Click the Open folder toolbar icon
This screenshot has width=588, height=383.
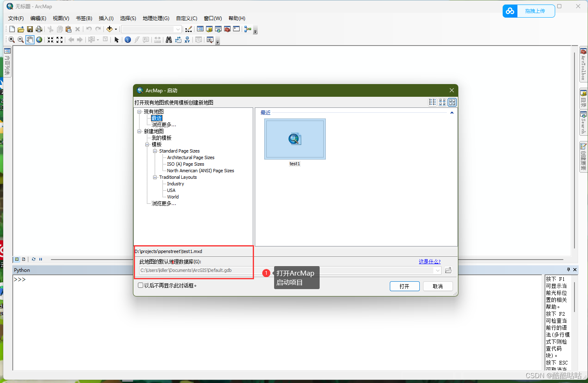(21, 29)
